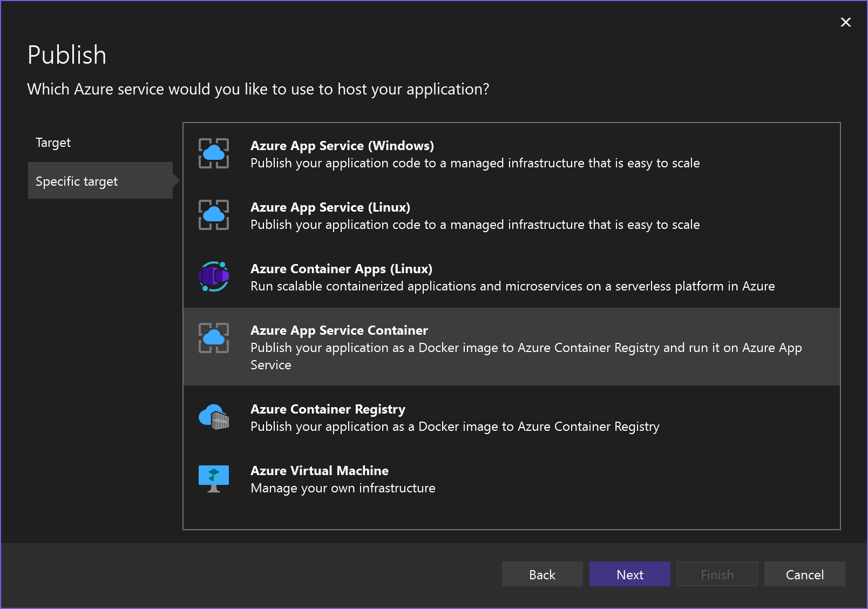
Task: Click the Container Registry description text
Action: coord(455,427)
